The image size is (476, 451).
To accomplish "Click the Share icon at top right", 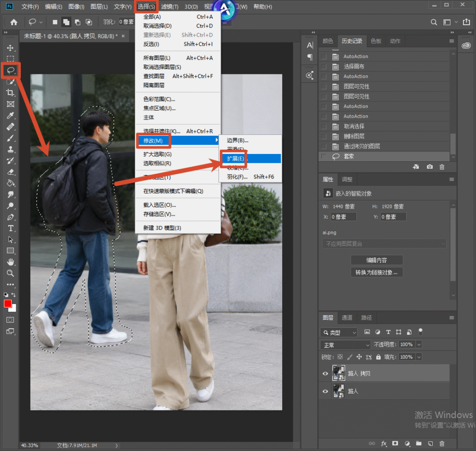I will click(466, 22).
